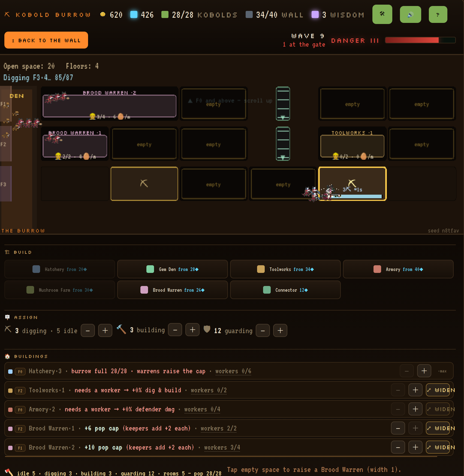Add a worker to Hatchery 3

point(424,371)
